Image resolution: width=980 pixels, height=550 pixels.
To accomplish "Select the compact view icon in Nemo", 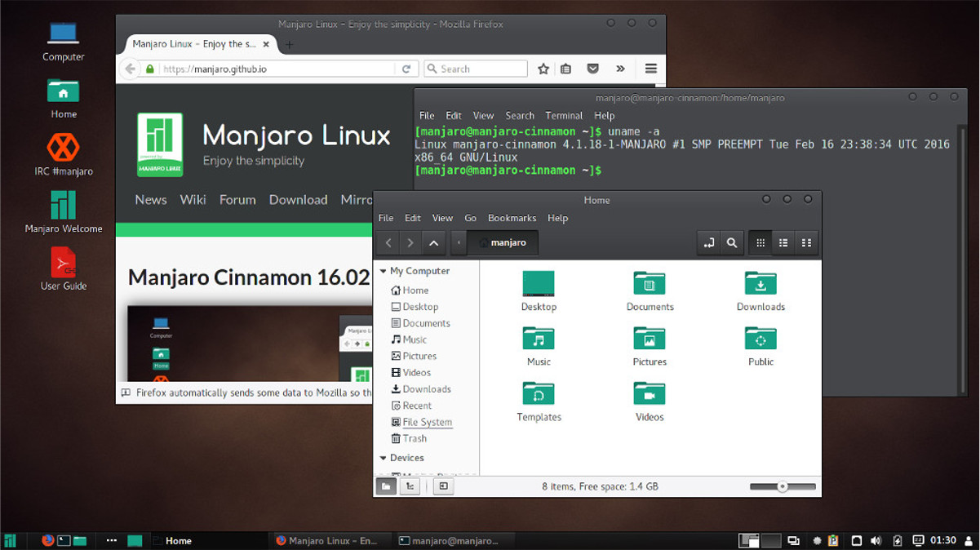I will click(805, 242).
